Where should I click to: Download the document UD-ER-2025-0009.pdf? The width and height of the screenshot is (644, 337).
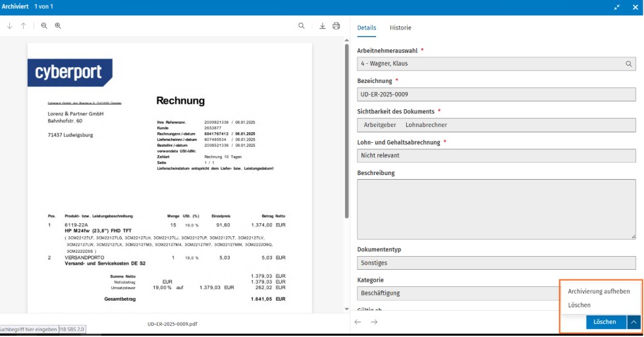(323, 26)
